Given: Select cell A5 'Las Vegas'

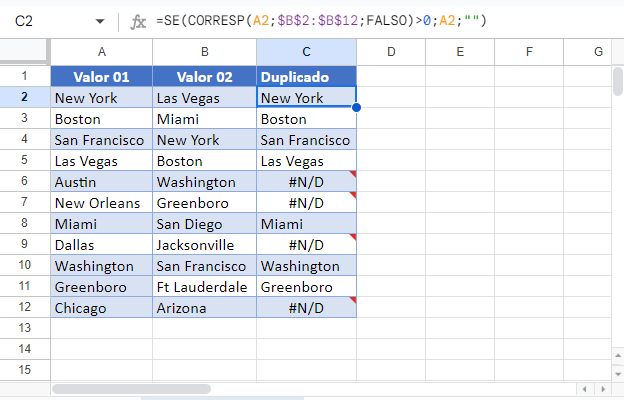Looking at the screenshot, I should [101, 160].
